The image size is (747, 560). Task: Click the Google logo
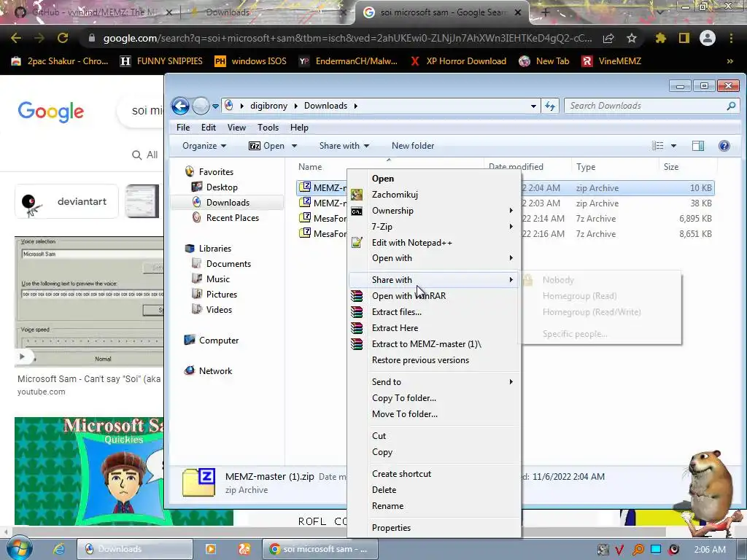(x=51, y=112)
